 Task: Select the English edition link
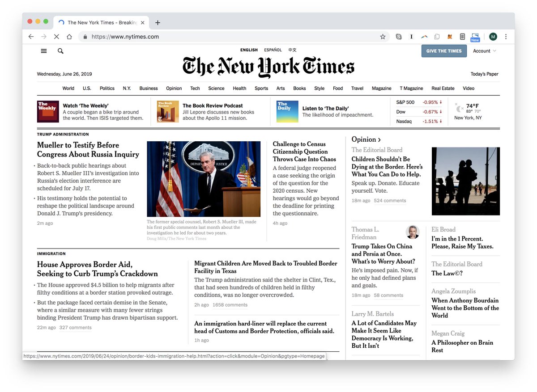click(x=249, y=50)
